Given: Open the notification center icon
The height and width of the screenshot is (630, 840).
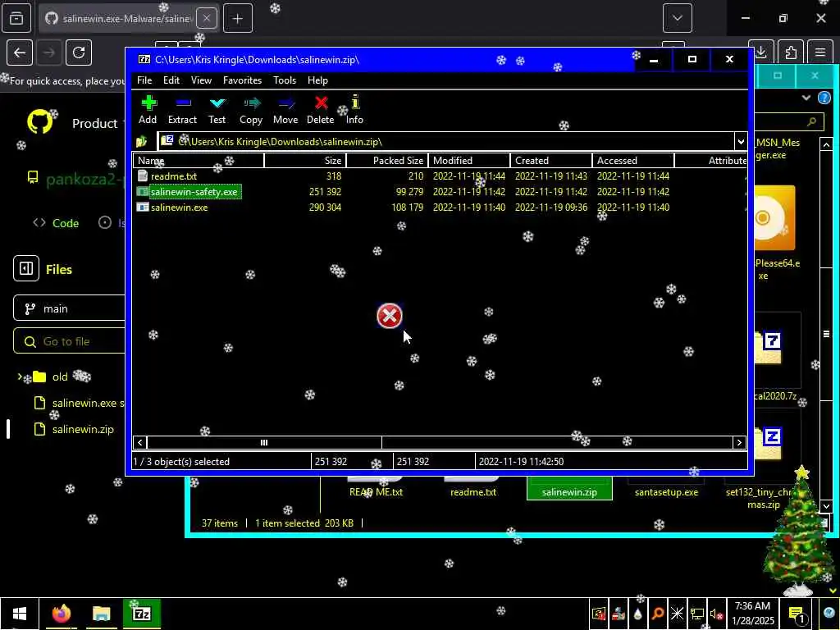Looking at the screenshot, I should click(796, 614).
